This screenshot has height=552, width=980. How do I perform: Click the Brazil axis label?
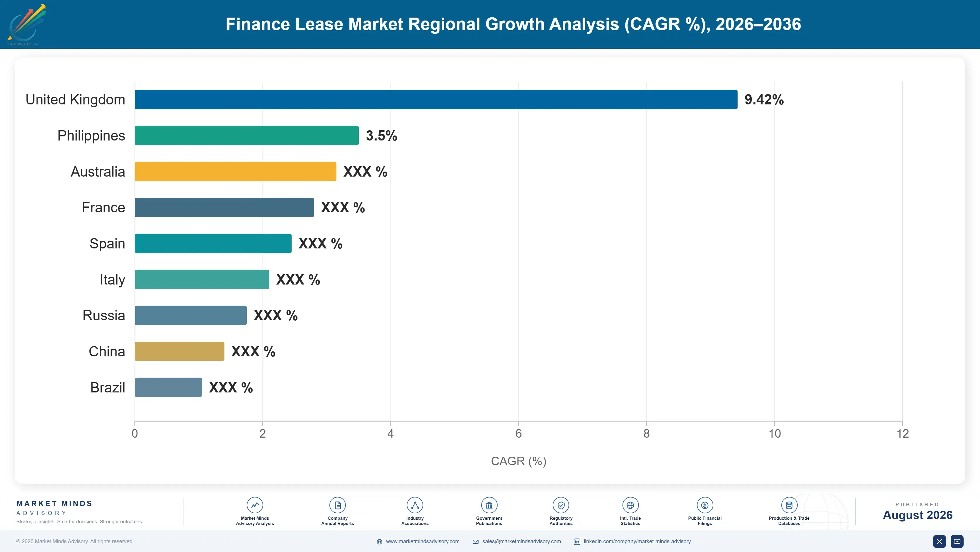tap(108, 387)
